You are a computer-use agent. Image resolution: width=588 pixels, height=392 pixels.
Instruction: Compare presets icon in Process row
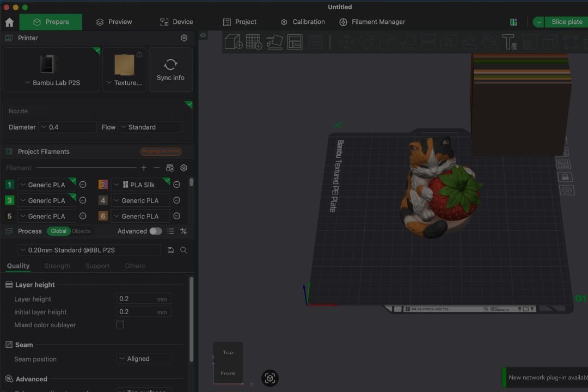(184, 231)
